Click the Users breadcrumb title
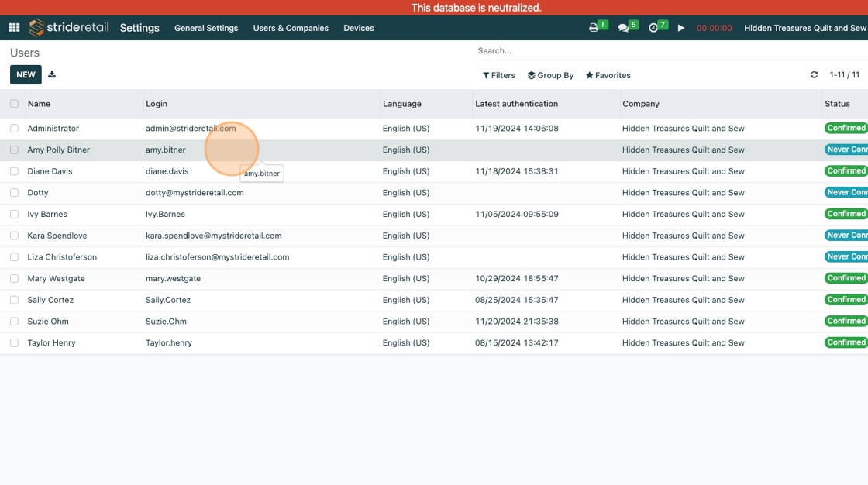The height and width of the screenshot is (485, 868). click(24, 53)
